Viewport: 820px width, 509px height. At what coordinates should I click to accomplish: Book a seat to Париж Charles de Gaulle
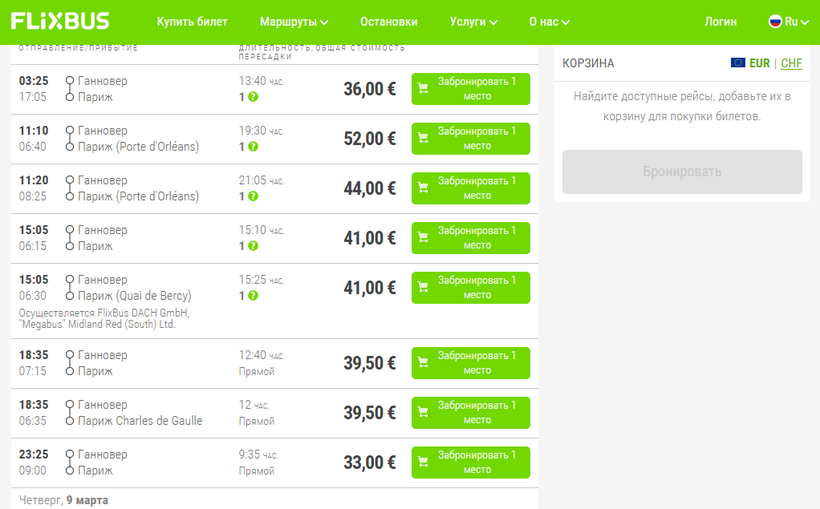pos(470,413)
